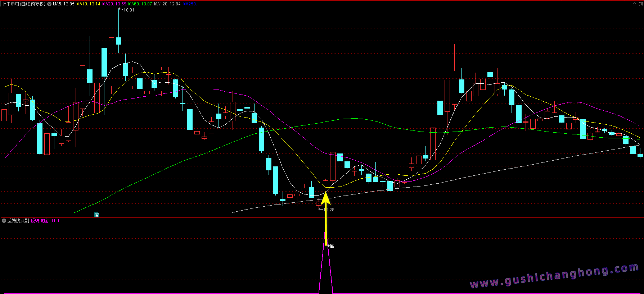Open dropdown next to 上工申贝 chart title
Viewport: 644px width, 294px height.
[x=49, y=4]
